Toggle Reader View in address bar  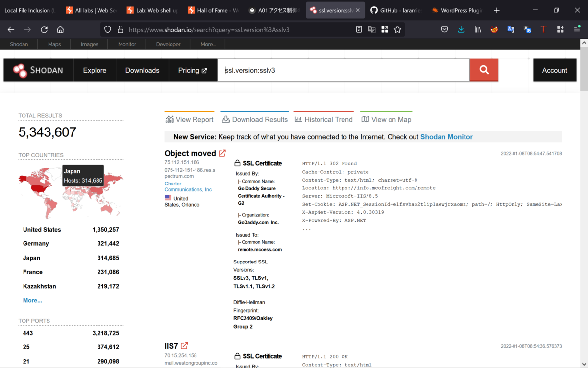[x=359, y=30]
